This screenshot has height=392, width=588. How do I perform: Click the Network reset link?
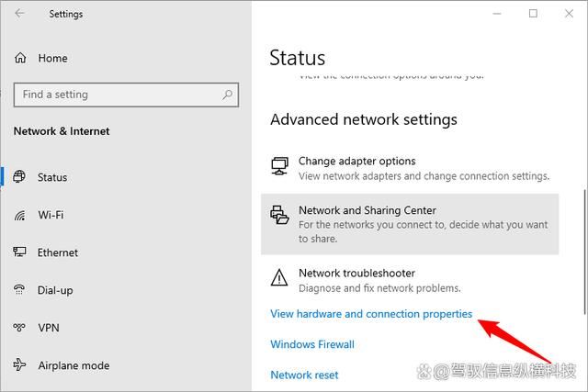pos(304,375)
